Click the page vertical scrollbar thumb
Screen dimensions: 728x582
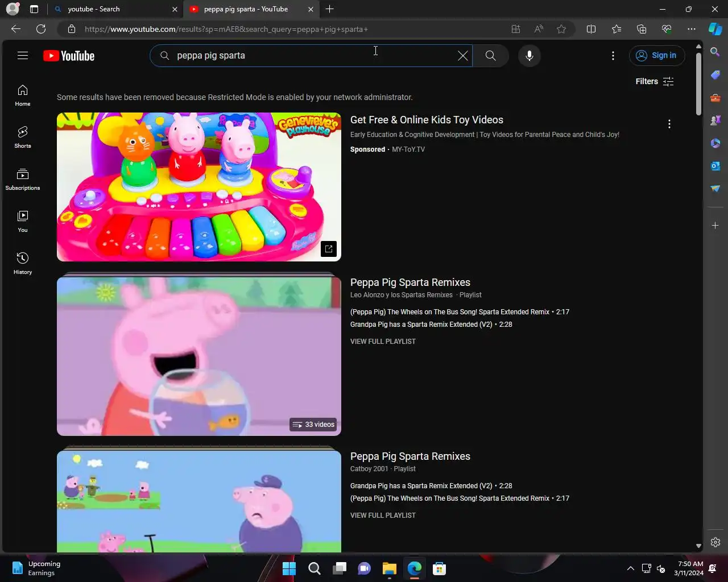pos(698,84)
